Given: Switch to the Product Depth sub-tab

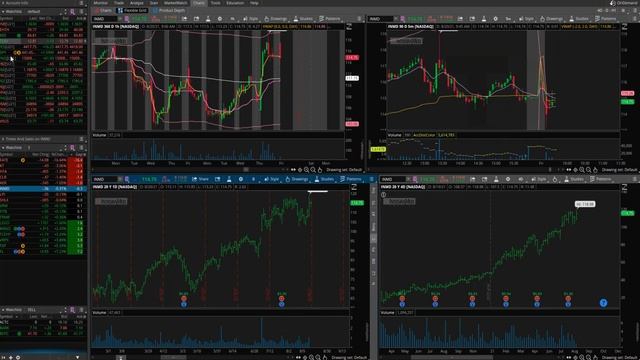Looking at the screenshot, I should pos(169,11).
